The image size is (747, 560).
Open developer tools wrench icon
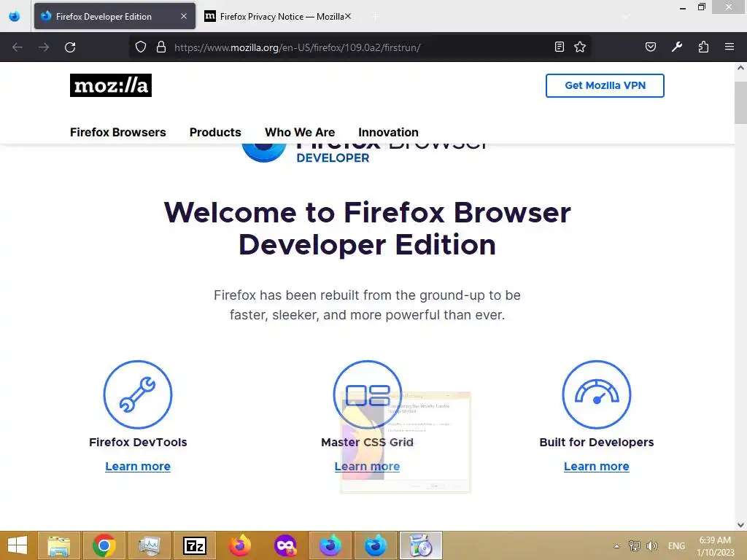[x=676, y=47]
